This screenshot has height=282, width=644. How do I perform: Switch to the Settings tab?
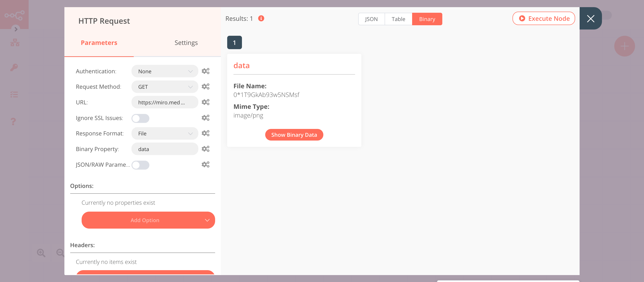186,42
